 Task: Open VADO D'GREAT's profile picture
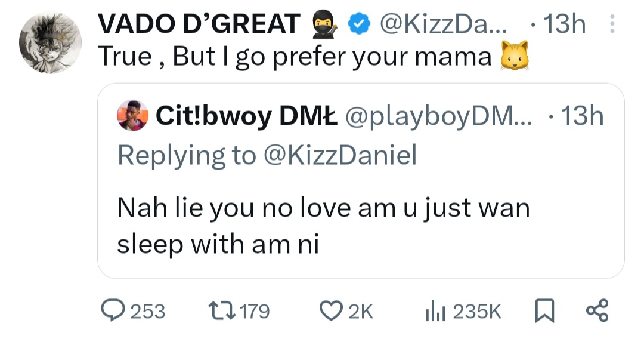tap(49, 43)
